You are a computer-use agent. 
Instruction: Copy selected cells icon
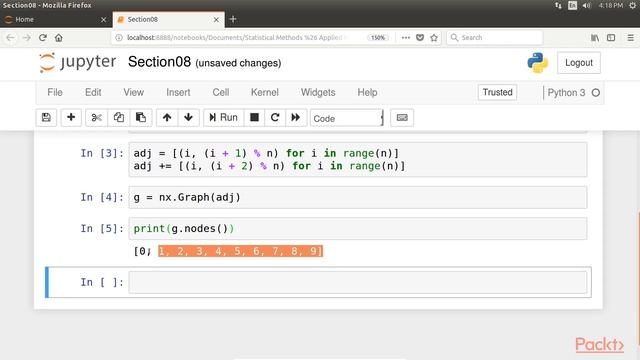pyautogui.click(x=119, y=118)
